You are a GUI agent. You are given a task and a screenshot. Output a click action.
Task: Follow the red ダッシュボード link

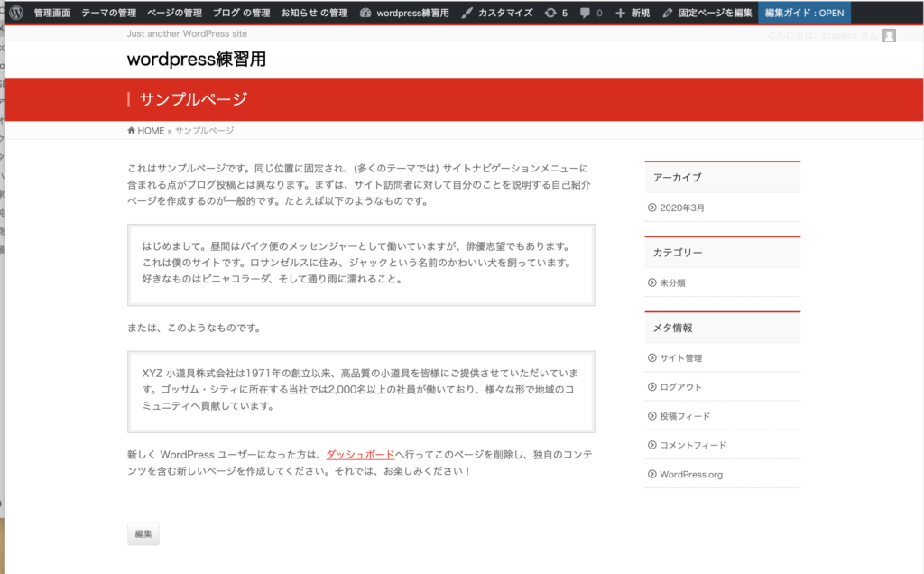point(360,455)
